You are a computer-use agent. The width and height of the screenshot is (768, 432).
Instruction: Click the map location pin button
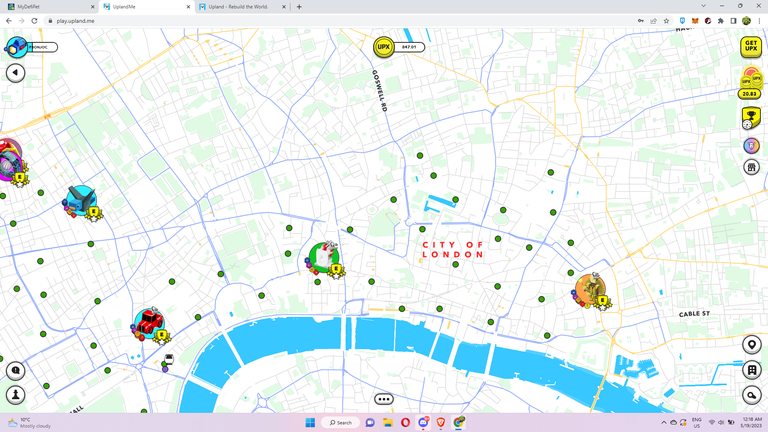[751, 345]
